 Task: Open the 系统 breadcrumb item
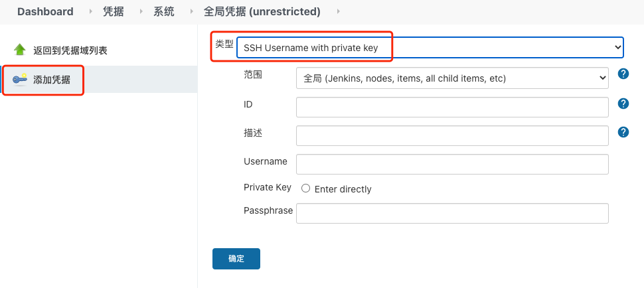tap(164, 11)
